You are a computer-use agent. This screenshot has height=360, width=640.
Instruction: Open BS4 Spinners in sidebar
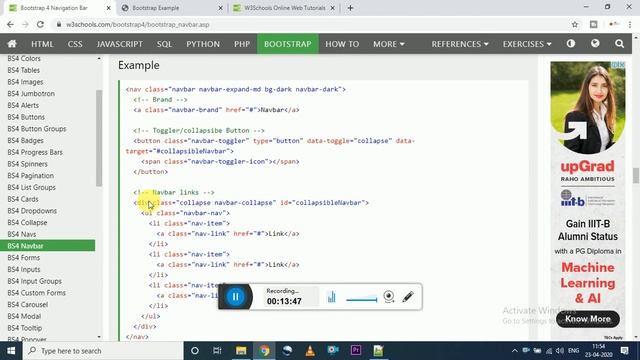pyautogui.click(x=27, y=164)
